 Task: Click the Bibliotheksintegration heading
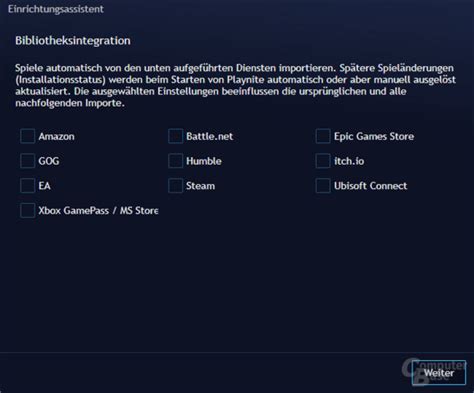tap(73, 41)
